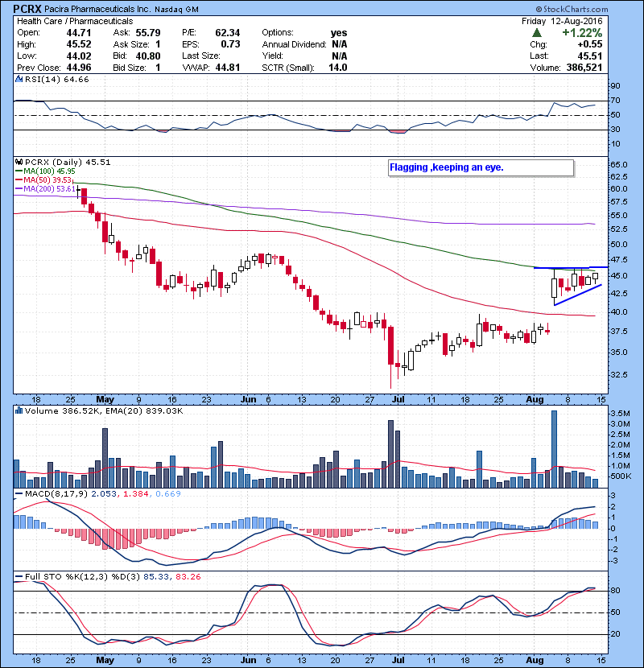Click the candlestick icon beside PCRX (Daily)
The width and height of the screenshot is (644, 668).
19,162
